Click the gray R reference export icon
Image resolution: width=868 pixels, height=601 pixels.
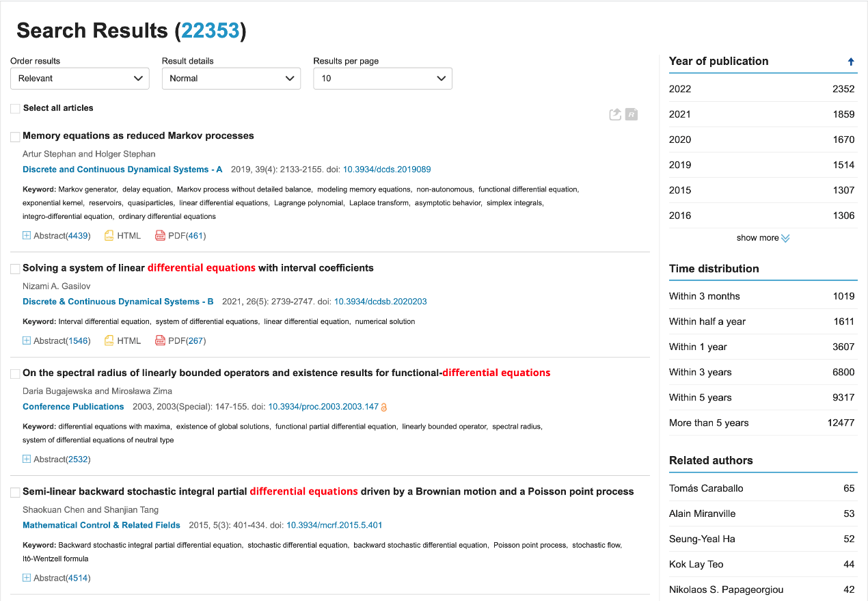tap(632, 115)
